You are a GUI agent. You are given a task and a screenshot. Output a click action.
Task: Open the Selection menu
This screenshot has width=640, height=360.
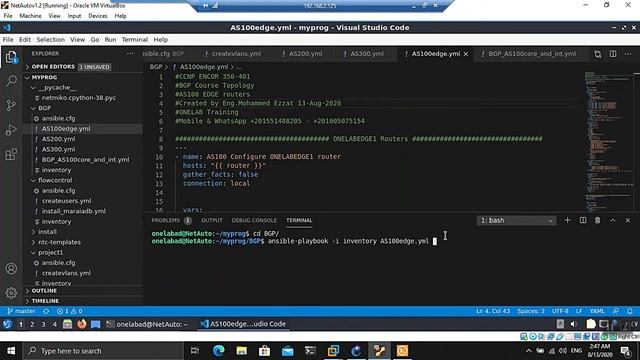click(51, 40)
